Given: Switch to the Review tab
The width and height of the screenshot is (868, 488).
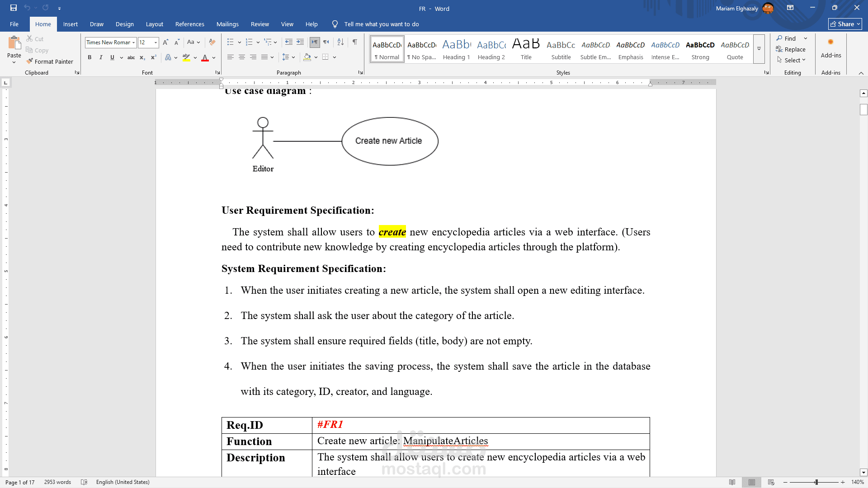Looking at the screenshot, I should click(259, 24).
